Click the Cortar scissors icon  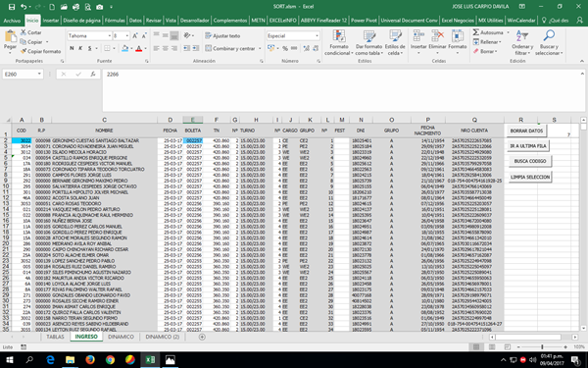[x=24, y=32]
